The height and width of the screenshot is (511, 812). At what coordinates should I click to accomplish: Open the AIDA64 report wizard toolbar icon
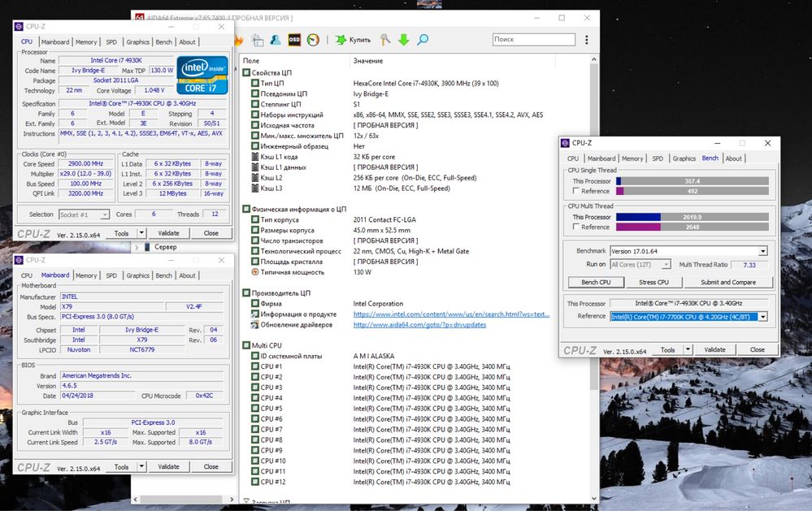[x=258, y=40]
